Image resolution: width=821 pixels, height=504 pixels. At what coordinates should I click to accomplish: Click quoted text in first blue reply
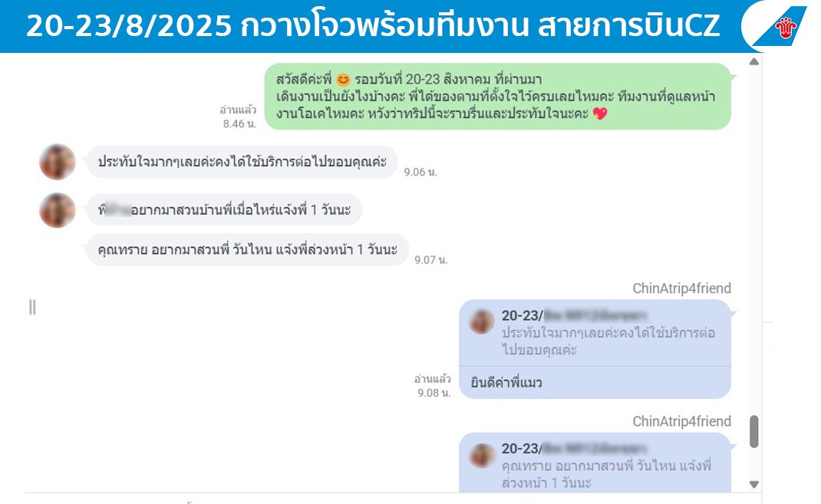[608, 341]
